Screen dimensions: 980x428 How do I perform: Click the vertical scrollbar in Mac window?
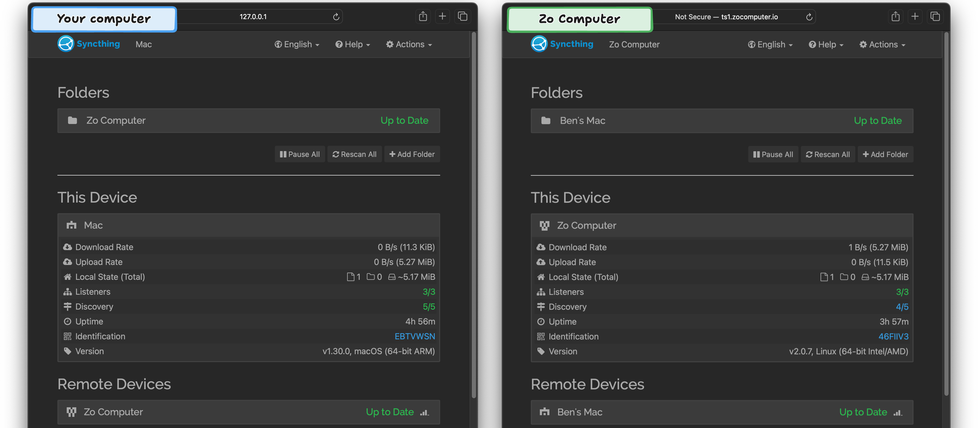[474, 215]
